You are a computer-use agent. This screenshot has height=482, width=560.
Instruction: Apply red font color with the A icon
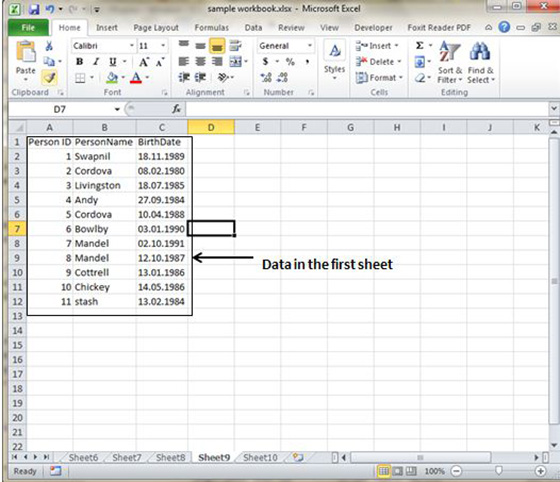pyautogui.click(x=136, y=77)
